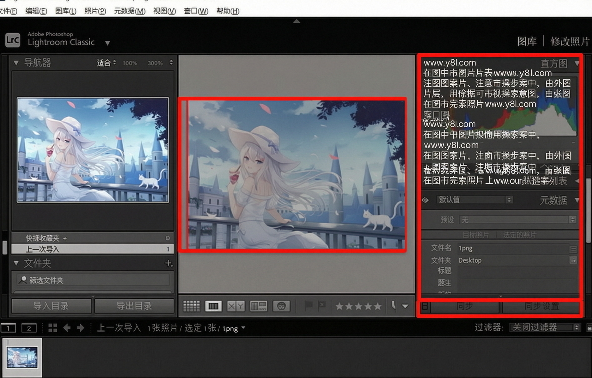
Task: Click left panel vertical scrollbar
Action: point(5,247)
